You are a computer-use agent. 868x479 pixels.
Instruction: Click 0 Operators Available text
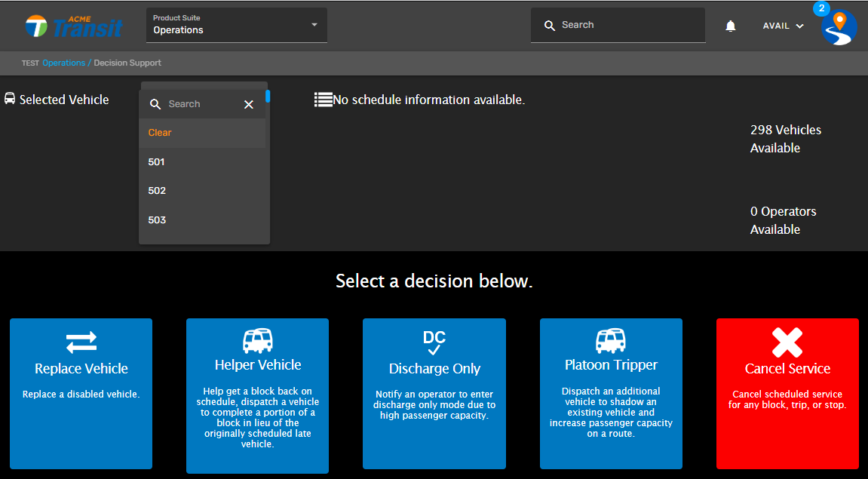(x=783, y=220)
